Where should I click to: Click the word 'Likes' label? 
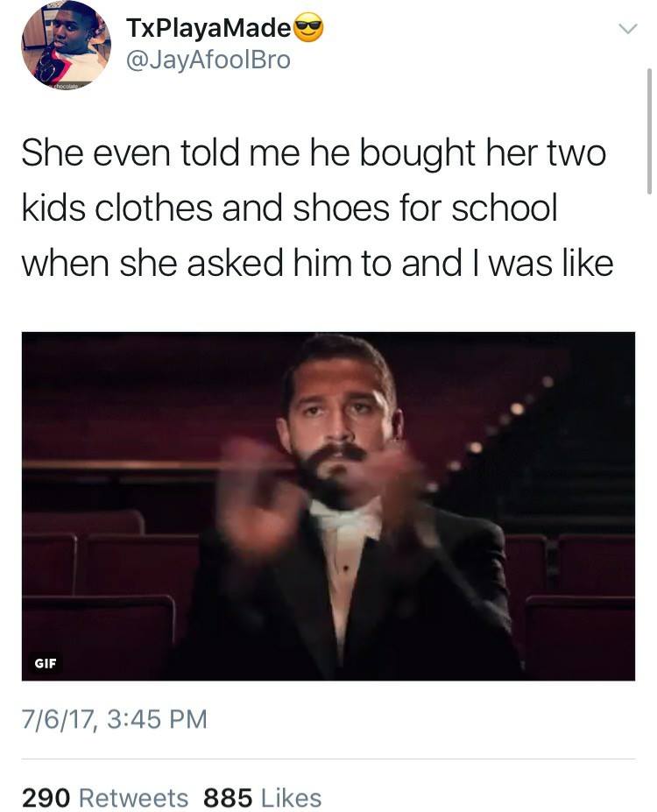coord(292,797)
